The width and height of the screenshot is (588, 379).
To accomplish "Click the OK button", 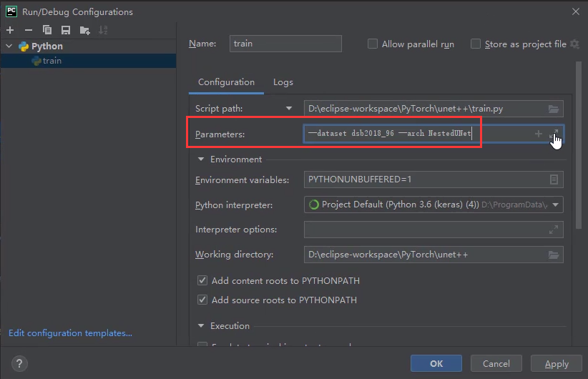I will [x=436, y=363].
